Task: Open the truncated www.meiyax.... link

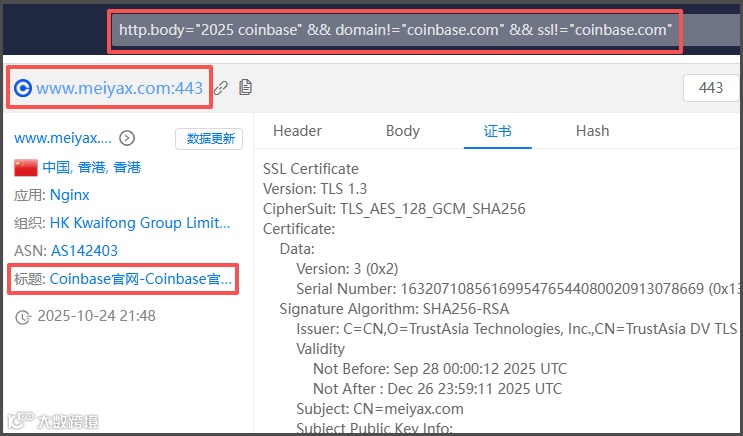Action: 63,138
